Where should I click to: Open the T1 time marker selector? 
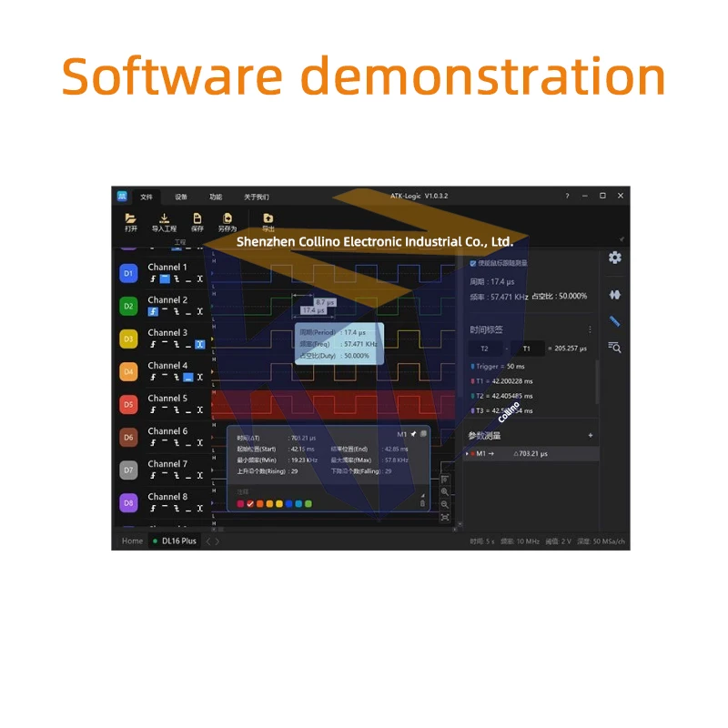coord(527,349)
